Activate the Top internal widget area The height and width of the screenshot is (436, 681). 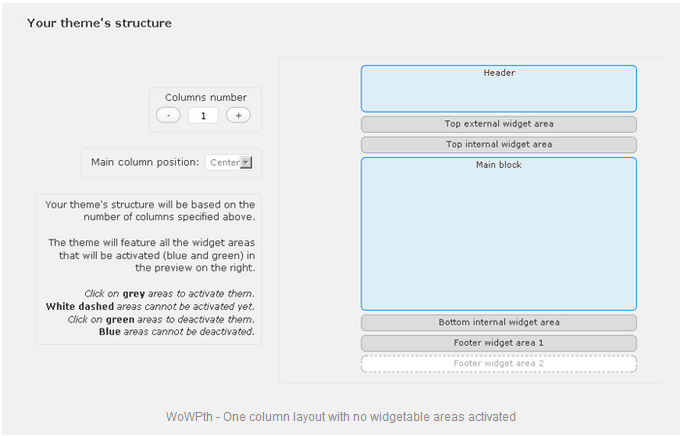(x=499, y=145)
